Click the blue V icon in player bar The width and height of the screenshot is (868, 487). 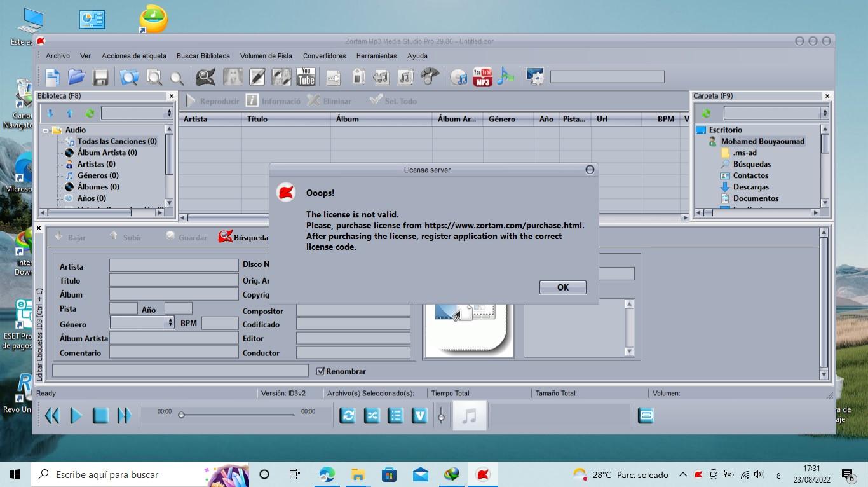point(420,416)
